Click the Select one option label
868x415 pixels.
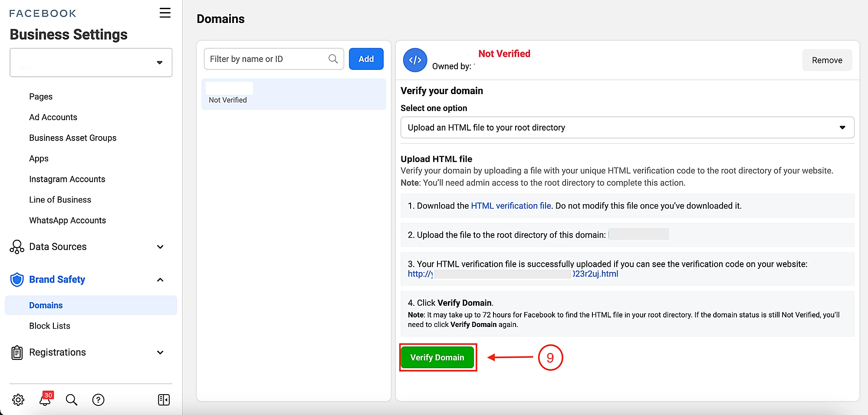point(434,108)
